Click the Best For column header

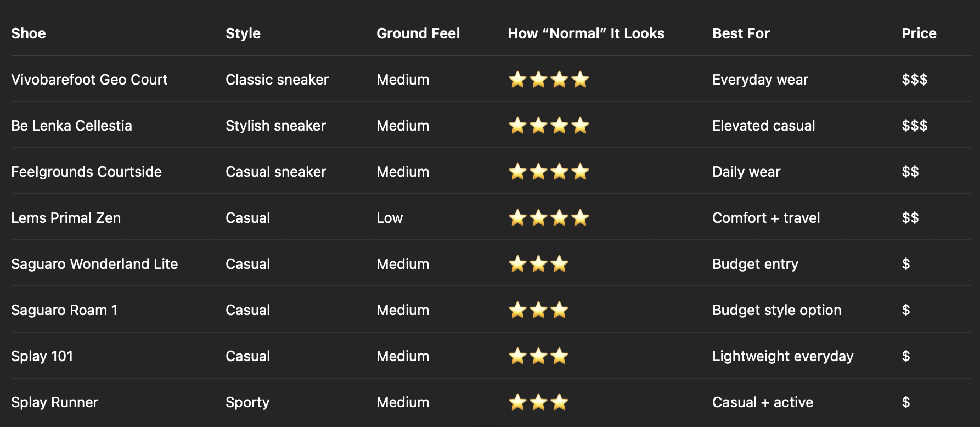(741, 33)
